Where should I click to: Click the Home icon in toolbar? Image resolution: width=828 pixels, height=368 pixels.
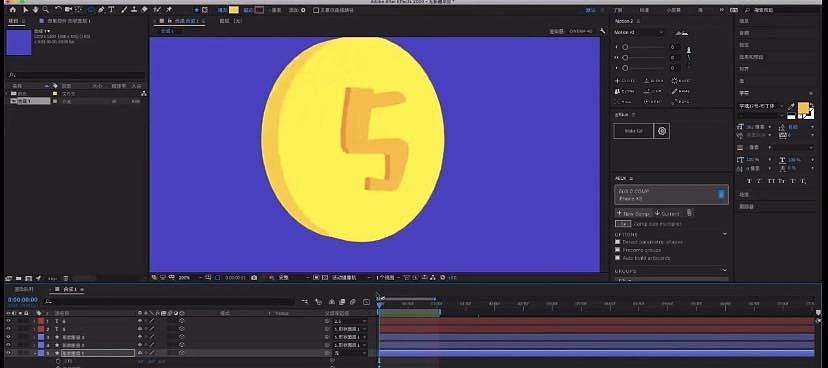[x=12, y=10]
